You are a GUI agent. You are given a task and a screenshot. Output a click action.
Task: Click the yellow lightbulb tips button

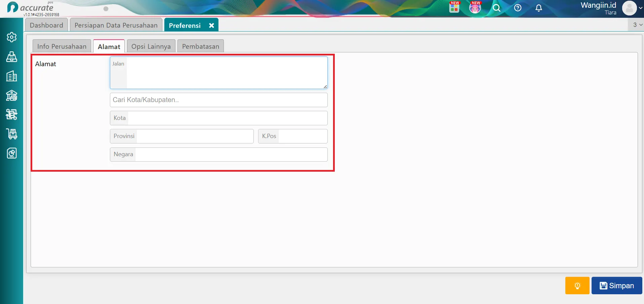click(577, 286)
